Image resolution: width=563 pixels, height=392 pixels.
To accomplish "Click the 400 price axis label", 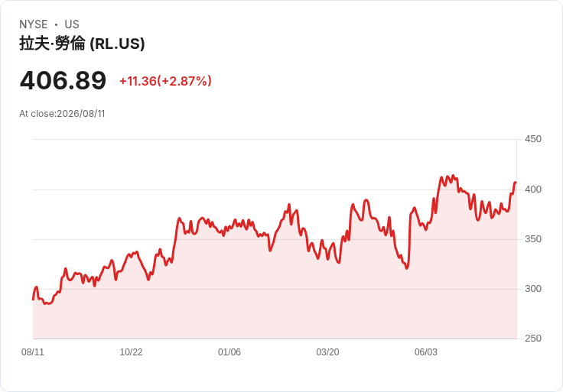I will click(x=533, y=190).
